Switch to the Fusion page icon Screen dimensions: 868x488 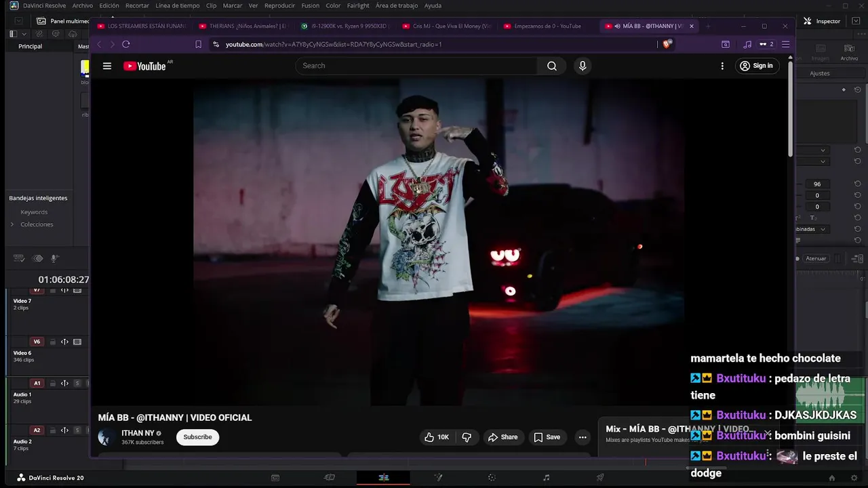point(438,478)
